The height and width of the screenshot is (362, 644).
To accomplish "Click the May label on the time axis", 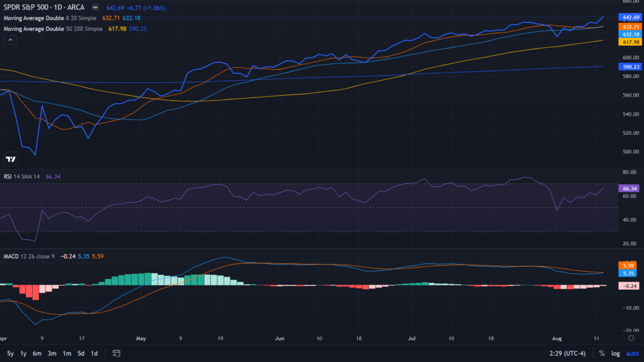I will 141,339.
